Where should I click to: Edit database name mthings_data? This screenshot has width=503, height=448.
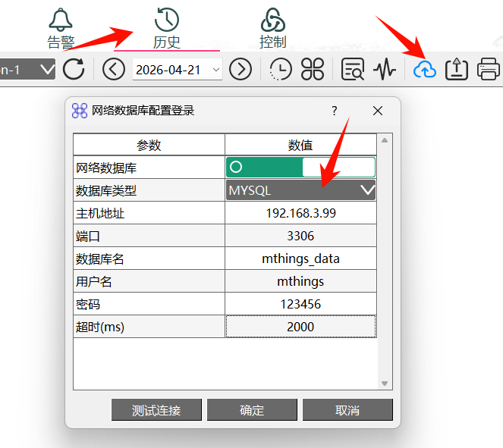pyautogui.click(x=300, y=258)
